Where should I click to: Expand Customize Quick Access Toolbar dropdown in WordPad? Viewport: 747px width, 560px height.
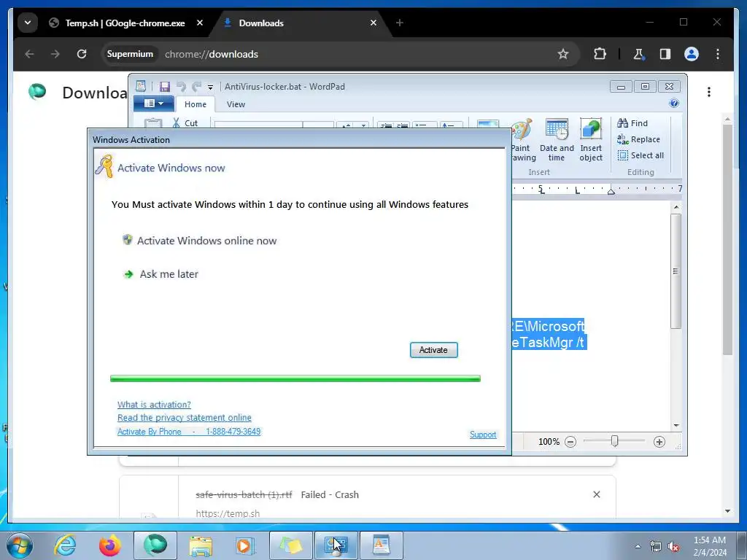click(210, 87)
